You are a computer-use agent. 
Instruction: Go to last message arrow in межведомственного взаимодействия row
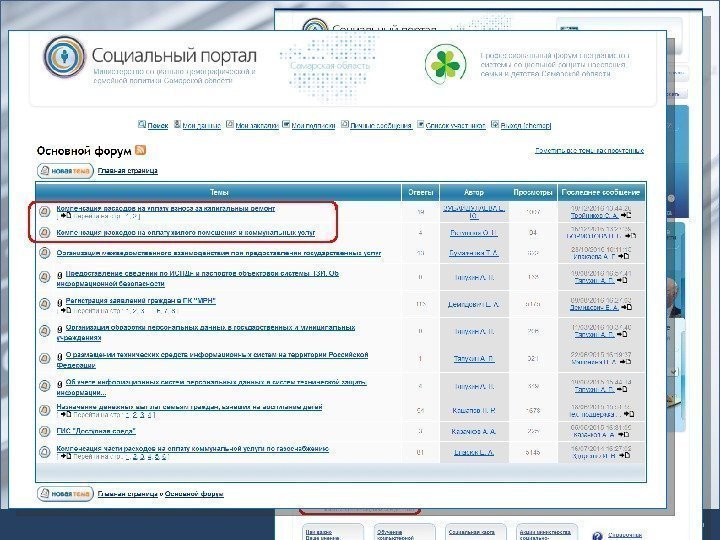click(624, 257)
